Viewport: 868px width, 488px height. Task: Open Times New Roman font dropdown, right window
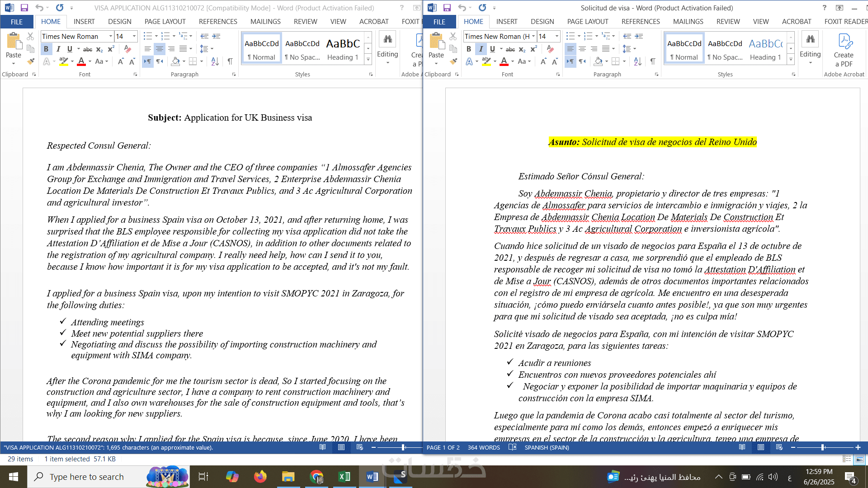point(533,36)
